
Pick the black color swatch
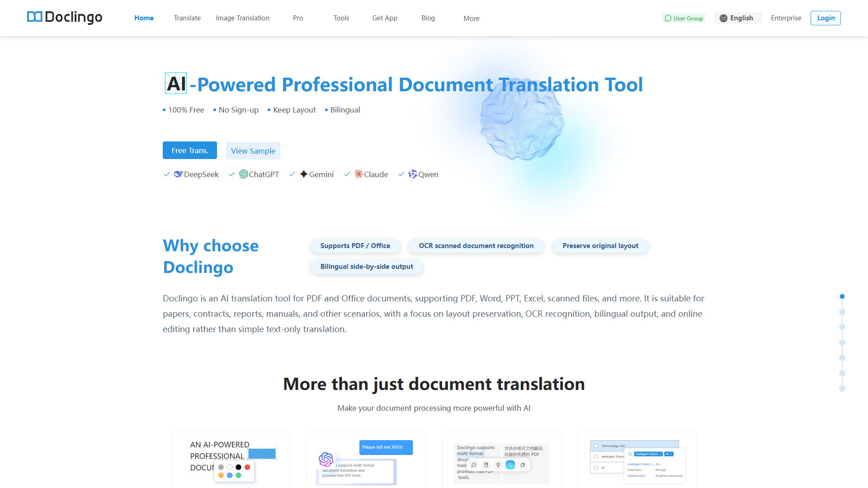pos(238,467)
